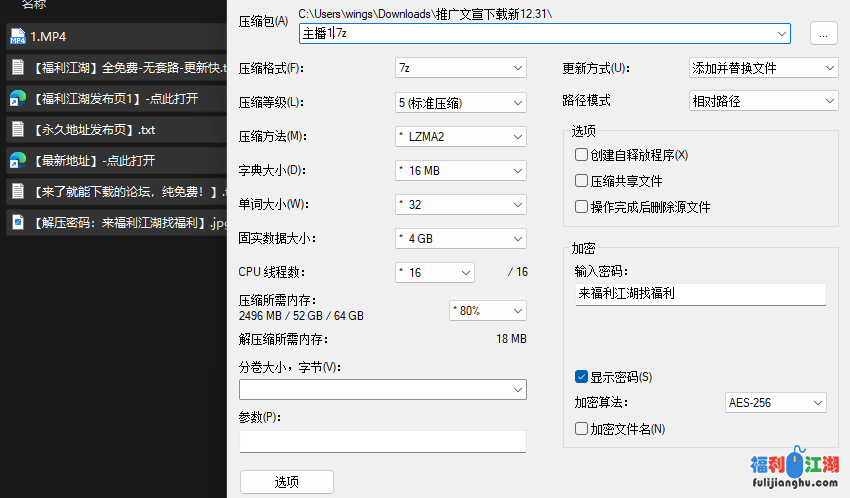Expand the 更新方式 dropdown

[x=763, y=68]
